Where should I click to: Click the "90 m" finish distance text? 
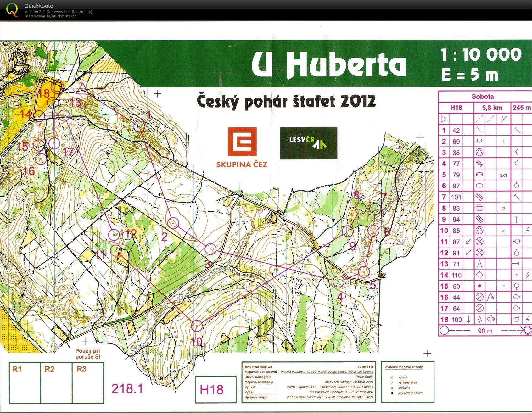[485, 331]
